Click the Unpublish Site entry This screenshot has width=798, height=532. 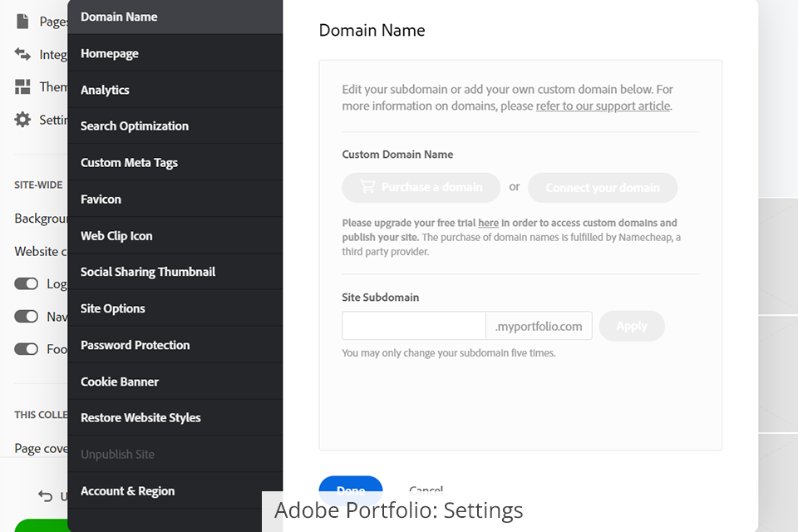coord(175,455)
